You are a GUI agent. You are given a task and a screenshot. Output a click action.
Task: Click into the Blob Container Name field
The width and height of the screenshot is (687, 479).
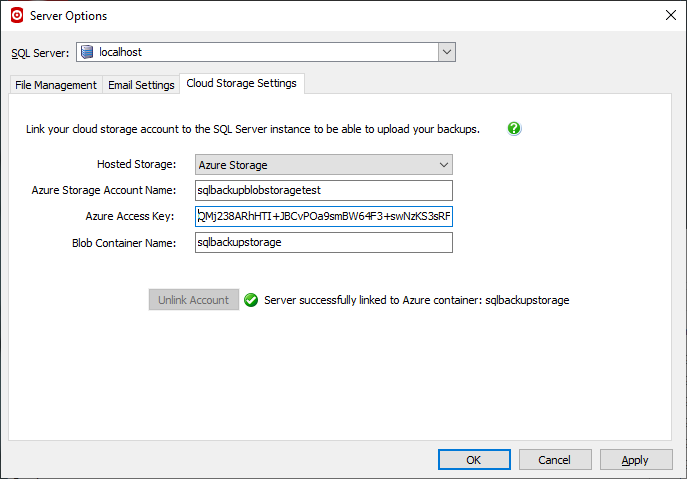(x=323, y=242)
